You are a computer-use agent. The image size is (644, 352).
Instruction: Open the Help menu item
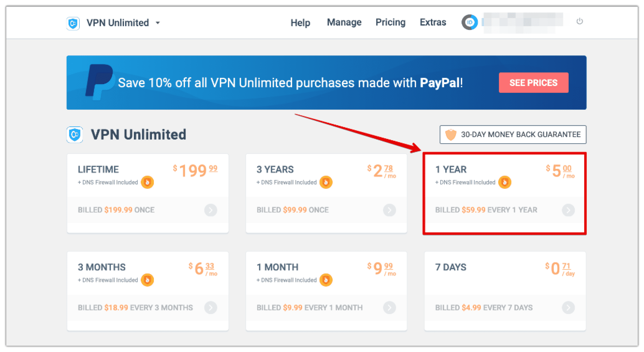[x=300, y=22]
